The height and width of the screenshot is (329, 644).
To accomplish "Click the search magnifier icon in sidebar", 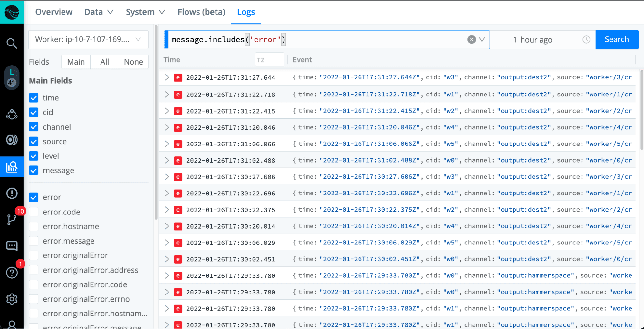I will click(12, 43).
